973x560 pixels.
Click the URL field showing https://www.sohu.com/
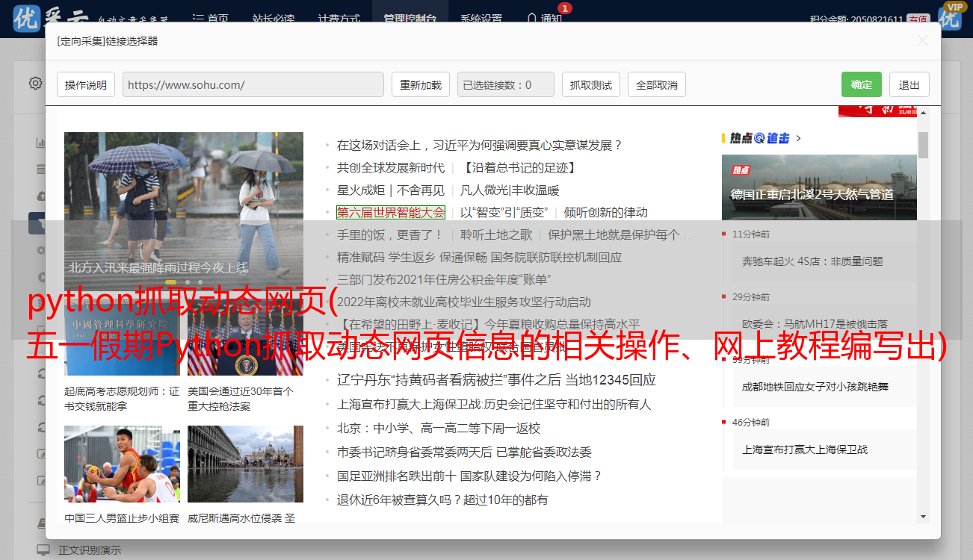point(253,84)
